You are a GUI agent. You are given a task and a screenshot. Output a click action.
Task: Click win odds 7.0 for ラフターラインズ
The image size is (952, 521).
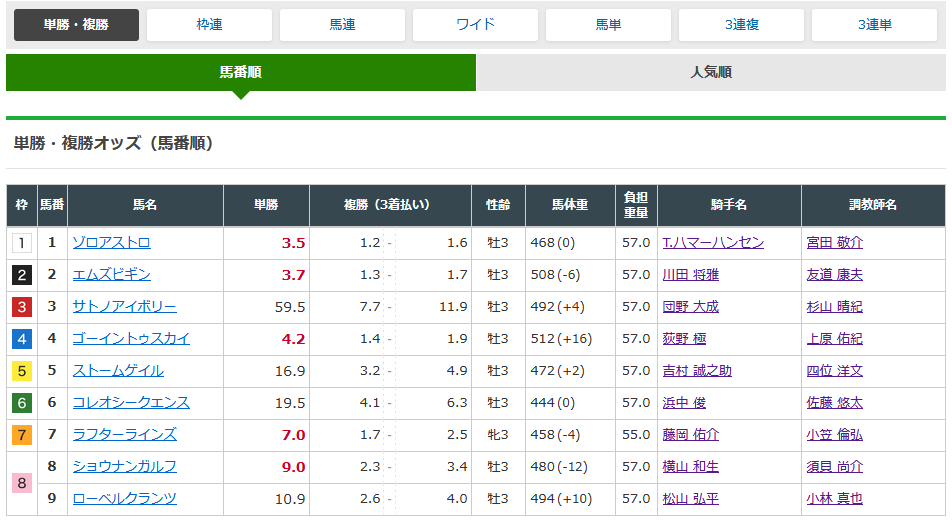pos(293,435)
